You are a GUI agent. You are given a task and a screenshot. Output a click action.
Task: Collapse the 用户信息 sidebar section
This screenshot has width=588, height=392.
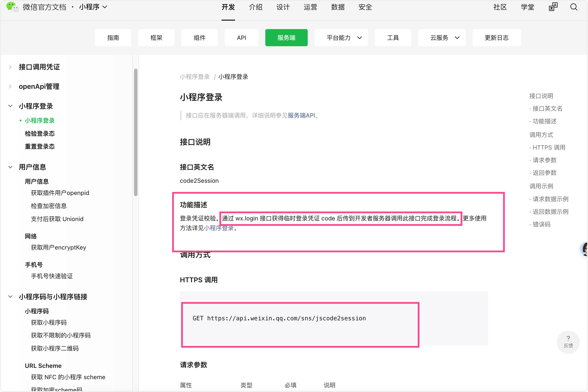coord(10,167)
